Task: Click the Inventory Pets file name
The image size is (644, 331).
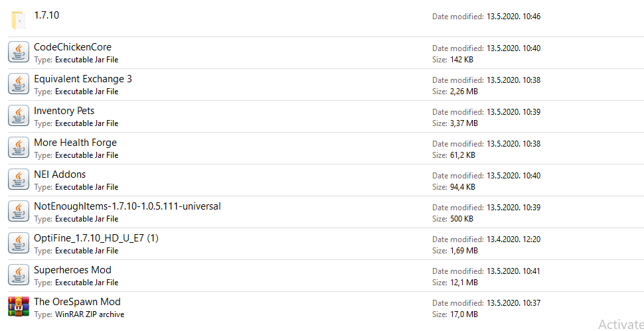Action: (x=64, y=111)
